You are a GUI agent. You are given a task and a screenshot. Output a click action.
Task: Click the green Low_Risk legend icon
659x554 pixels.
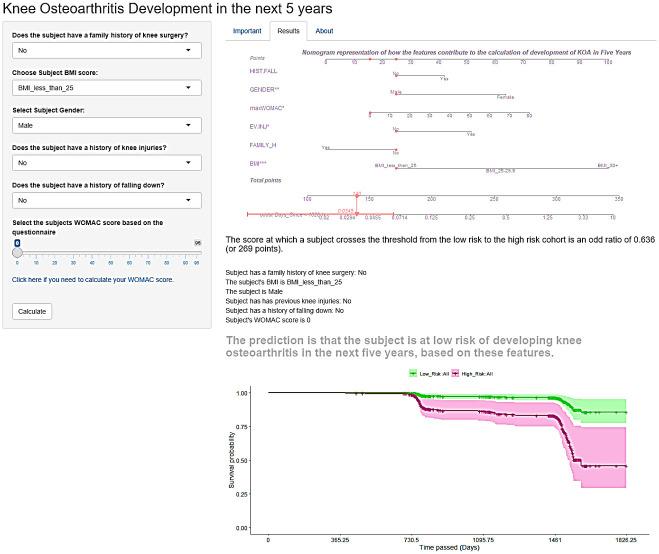point(414,373)
